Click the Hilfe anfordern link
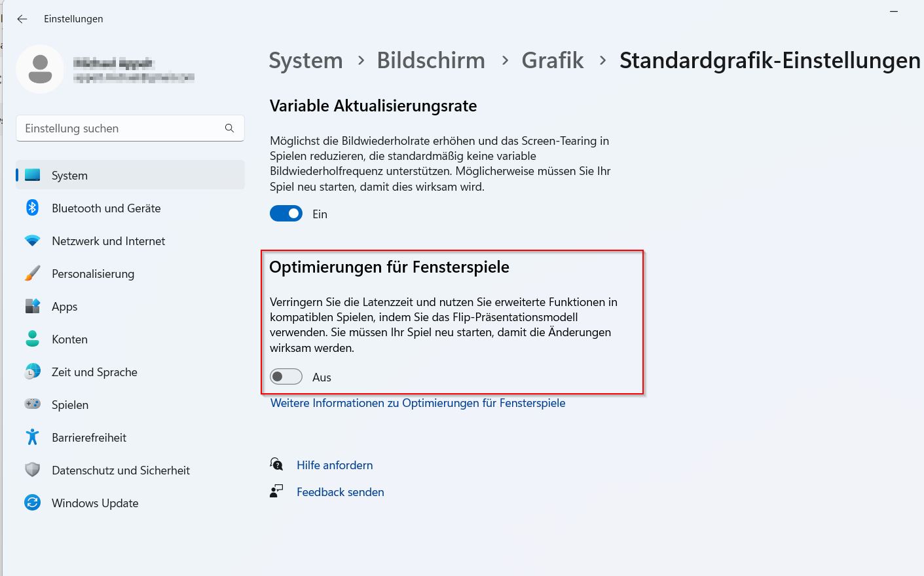The image size is (924, 576). tap(335, 465)
